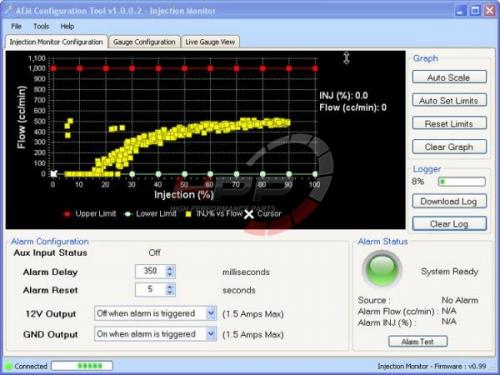Click the red Upper Limit legend marker

(x=67, y=214)
